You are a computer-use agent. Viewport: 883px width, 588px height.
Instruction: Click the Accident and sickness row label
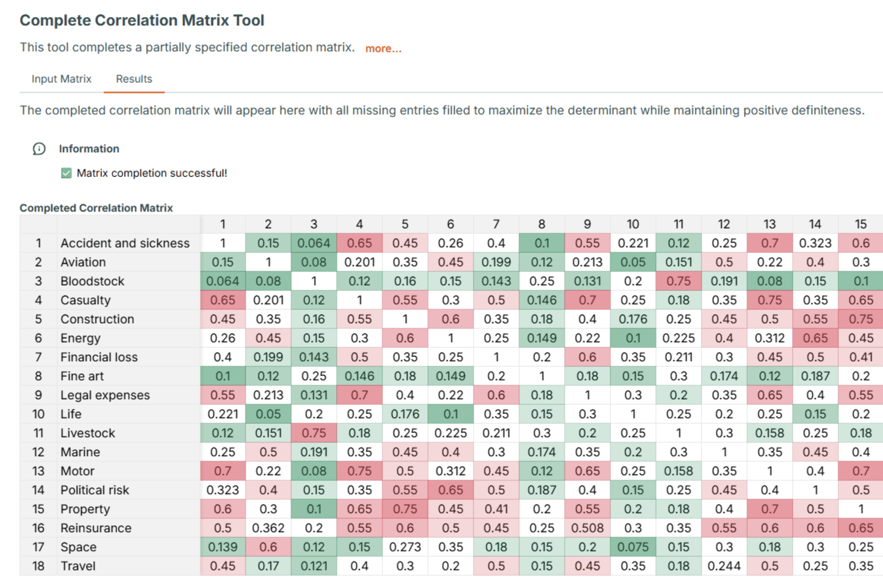(x=125, y=243)
